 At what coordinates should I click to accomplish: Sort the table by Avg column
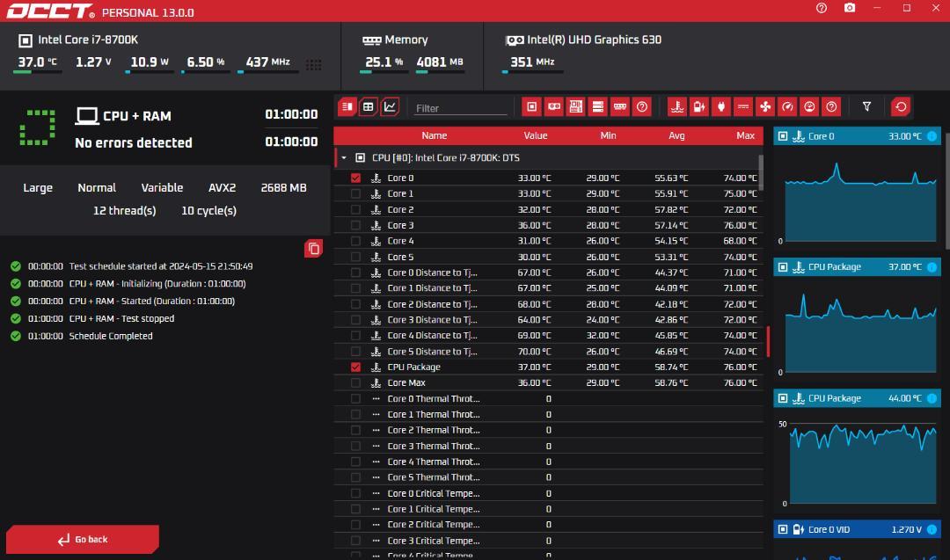(676, 135)
